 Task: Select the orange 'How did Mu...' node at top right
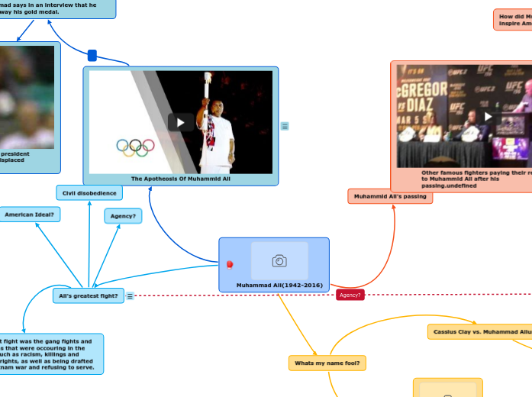[513, 19]
